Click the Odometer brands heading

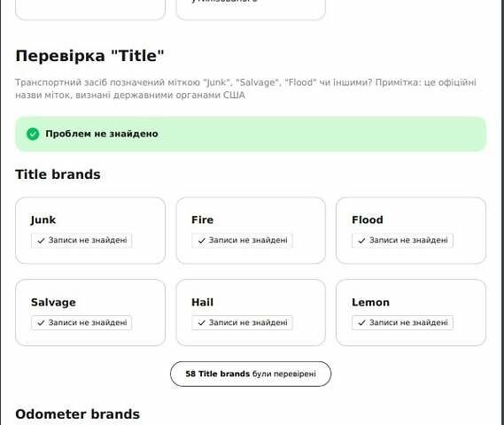(77, 414)
